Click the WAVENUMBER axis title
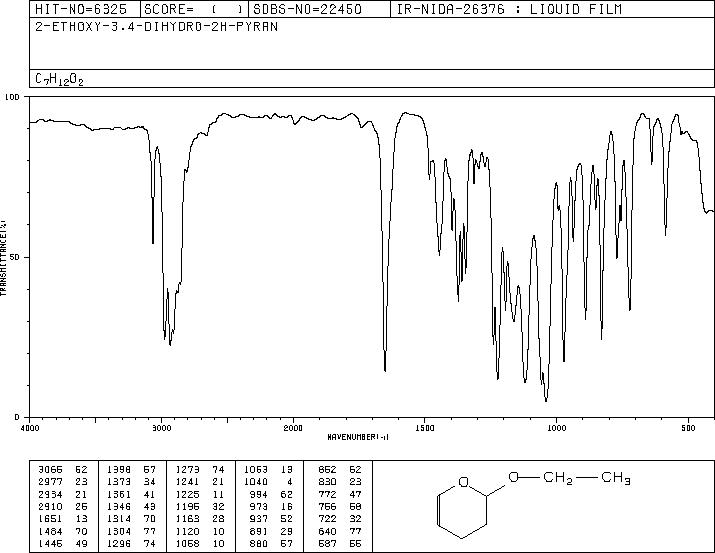The image size is (715, 553). pyautogui.click(x=358, y=437)
